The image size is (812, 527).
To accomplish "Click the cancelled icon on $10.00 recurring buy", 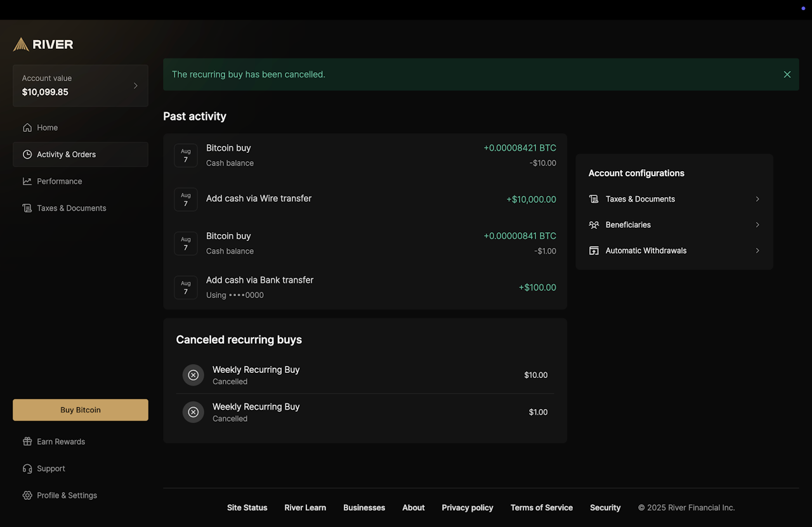I will pos(193,375).
